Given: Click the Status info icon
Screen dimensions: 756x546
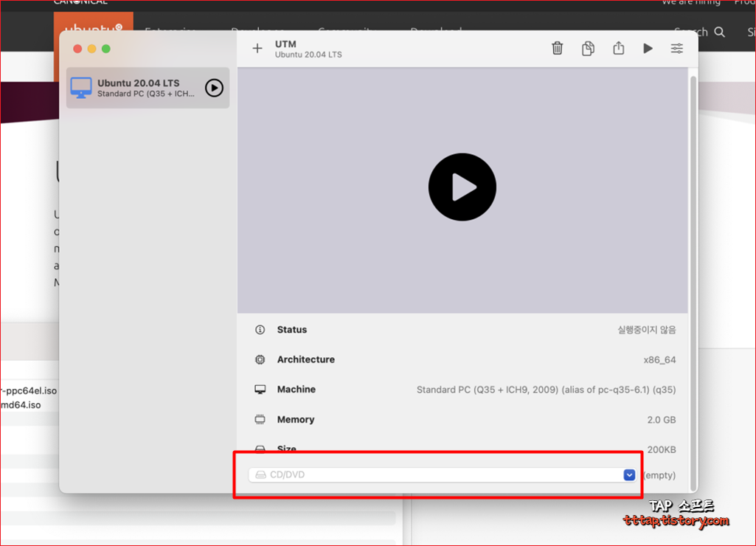Looking at the screenshot, I should tap(260, 330).
